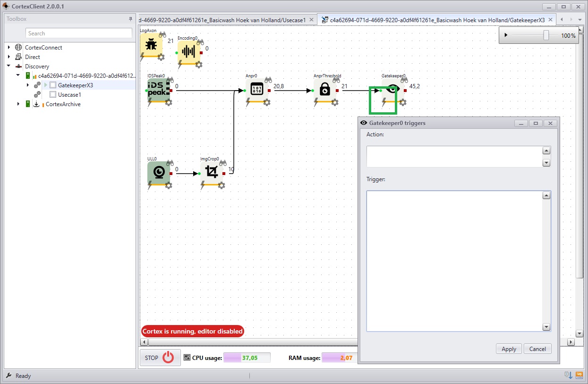Click the AnprThreshold padlock node icon
The width and height of the screenshot is (588, 384).
324,89
